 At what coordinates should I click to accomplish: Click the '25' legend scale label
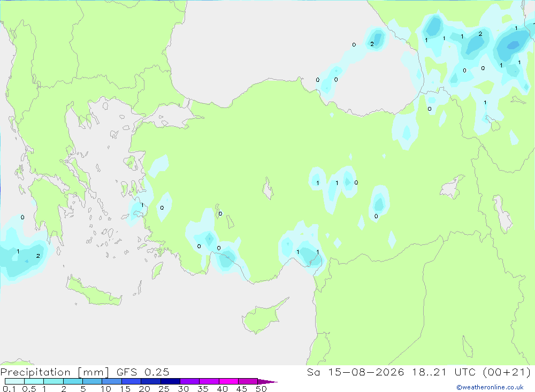pyautogui.click(x=164, y=389)
